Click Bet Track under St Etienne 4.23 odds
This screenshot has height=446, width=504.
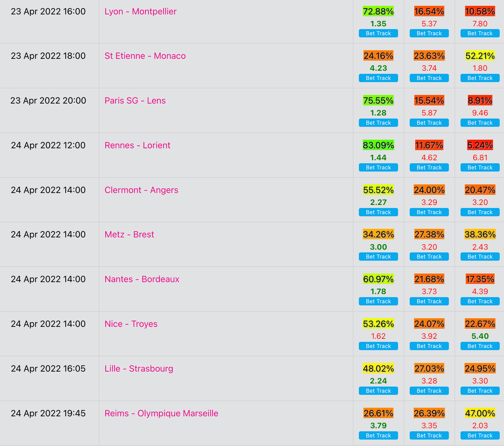tap(378, 78)
